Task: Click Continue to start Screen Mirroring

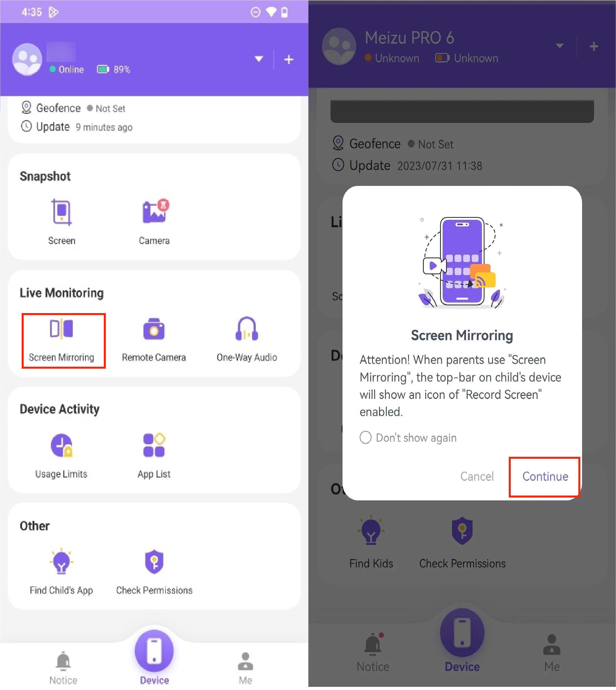Action: (544, 476)
